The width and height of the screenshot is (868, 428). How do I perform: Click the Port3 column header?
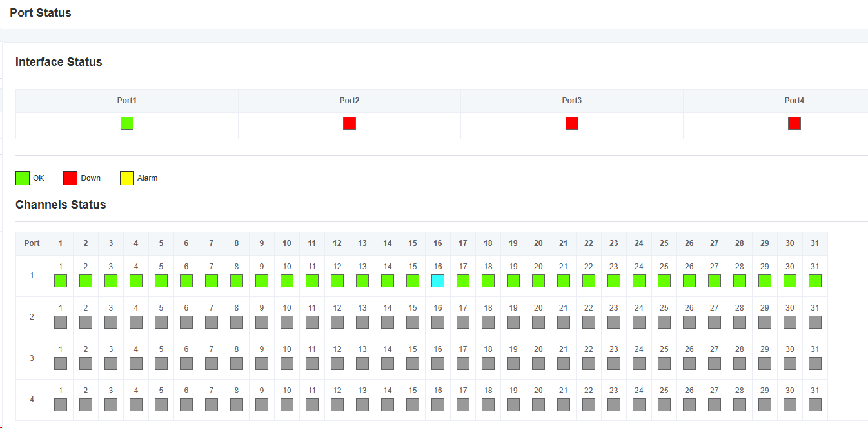click(572, 101)
